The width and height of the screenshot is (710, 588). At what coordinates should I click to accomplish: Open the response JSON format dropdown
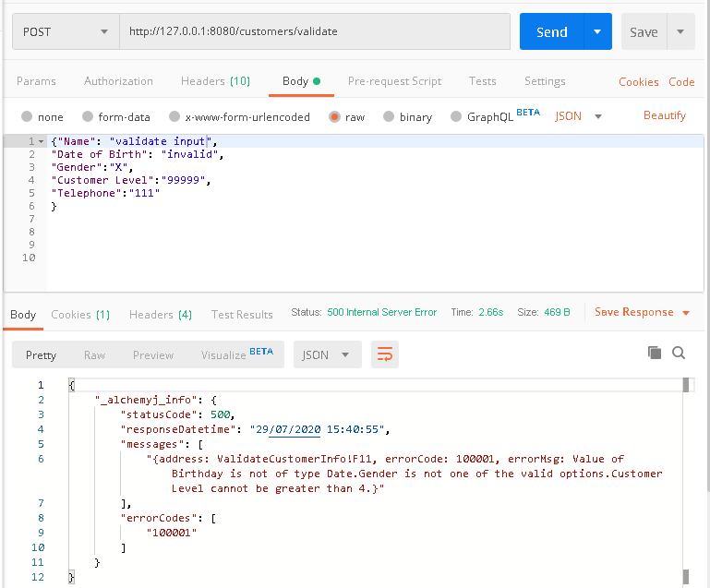327,354
